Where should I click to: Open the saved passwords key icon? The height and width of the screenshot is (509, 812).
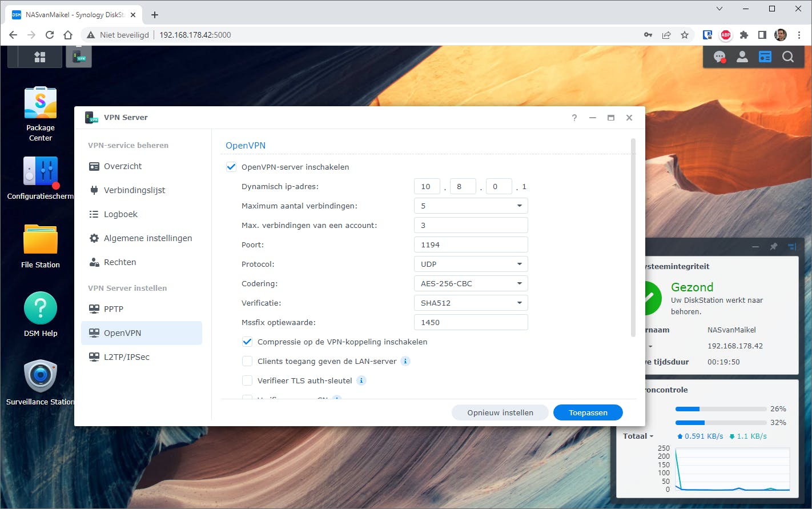pyautogui.click(x=648, y=35)
